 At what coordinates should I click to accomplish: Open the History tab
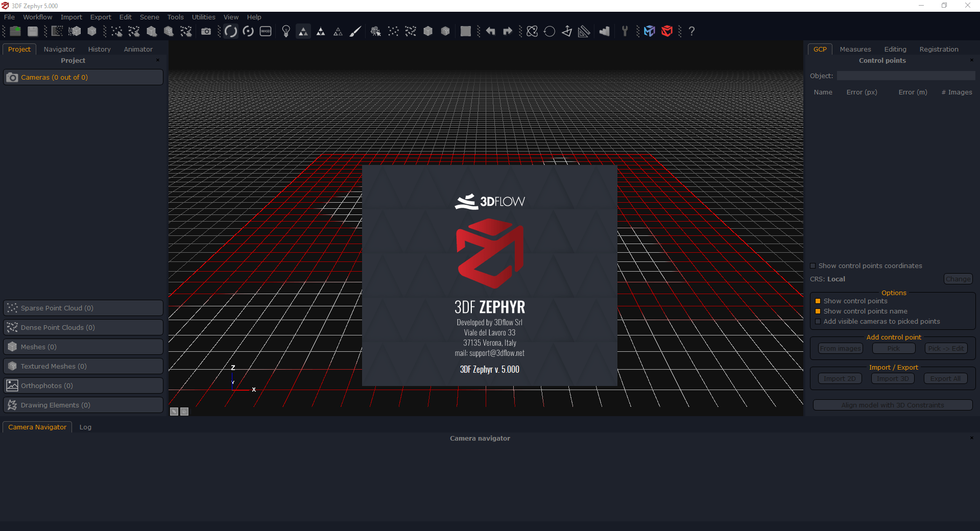pyautogui.click(x=99, y=50)
